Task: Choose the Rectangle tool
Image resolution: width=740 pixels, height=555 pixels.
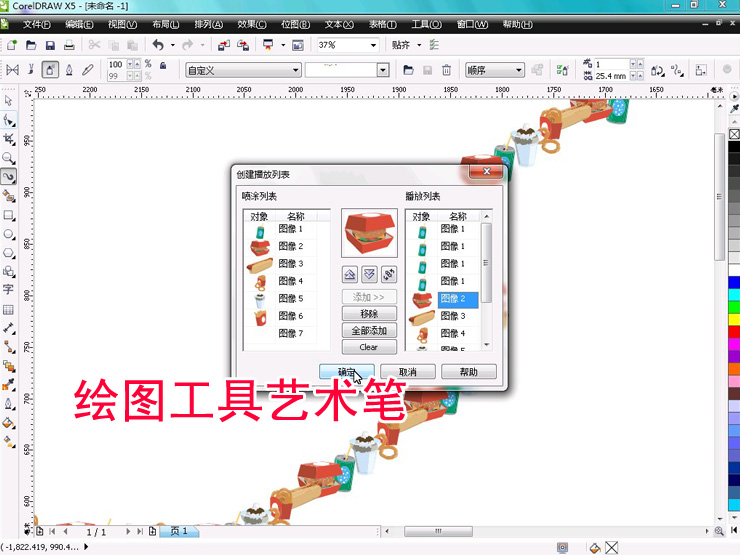Action: (9, 215)
